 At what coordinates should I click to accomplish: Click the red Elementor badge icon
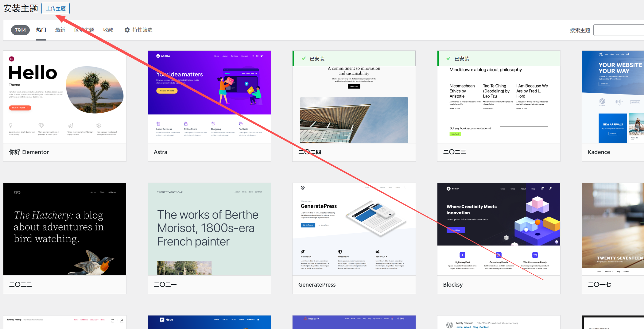click(x=12, y=59)
